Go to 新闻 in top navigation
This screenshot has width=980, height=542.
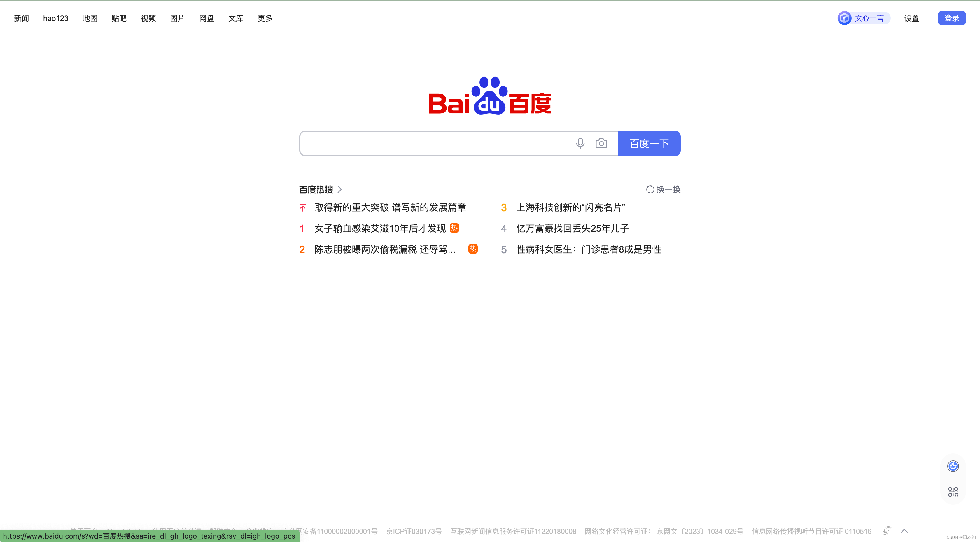click(x=21, y=18)
